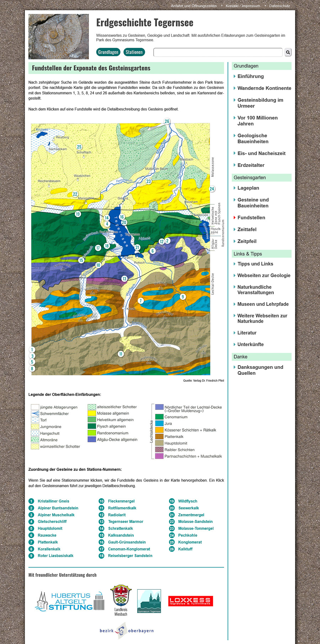The height and width of the screenshot is (644, 320).
Task: Select map marker 24 at map edge
Action: 212,189
